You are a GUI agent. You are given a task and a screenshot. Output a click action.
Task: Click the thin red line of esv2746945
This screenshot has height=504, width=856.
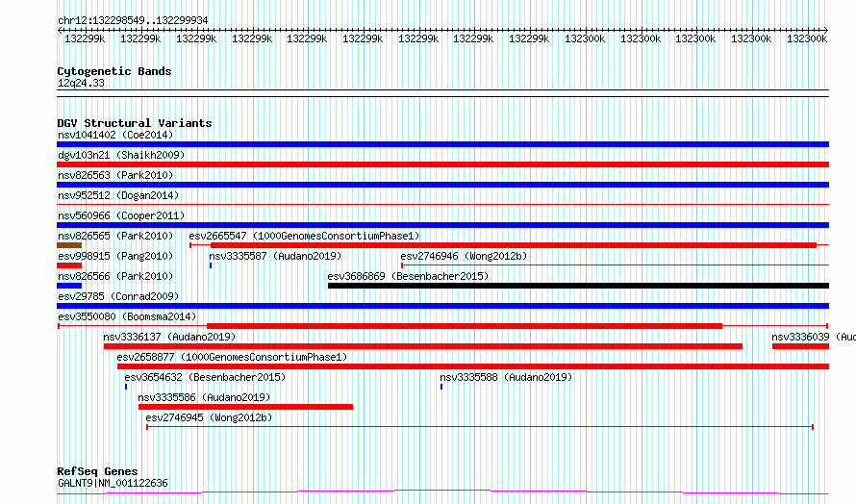click(x=480, y=427)
